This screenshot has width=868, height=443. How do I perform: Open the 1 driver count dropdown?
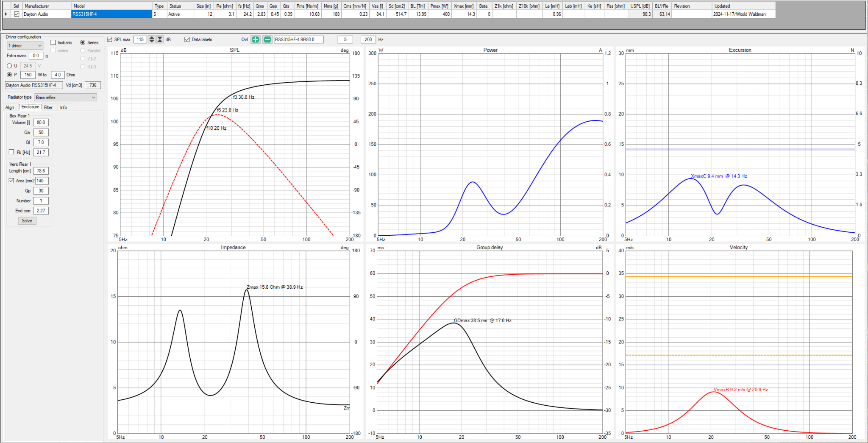[25, 45]
